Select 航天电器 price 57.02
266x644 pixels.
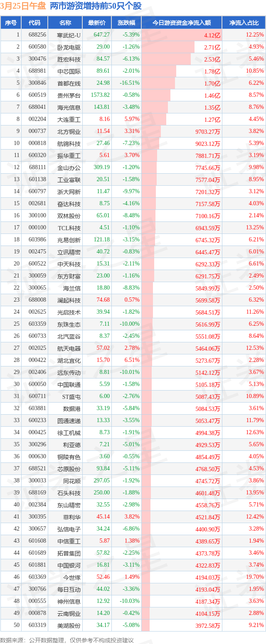click(x=103, y=348)
